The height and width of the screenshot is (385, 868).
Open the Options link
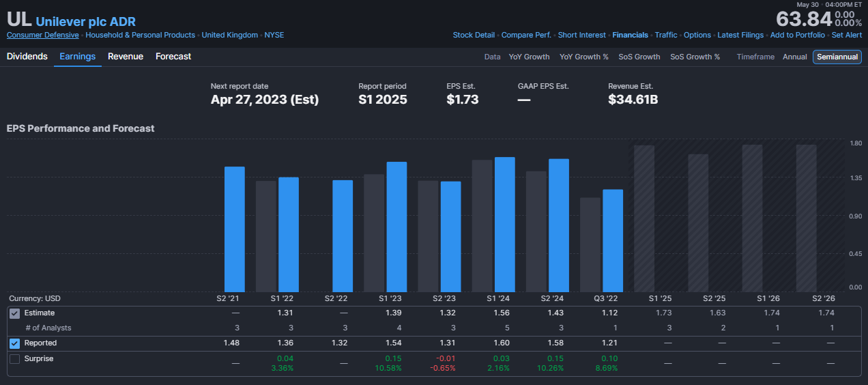pyautogui.click(x=697, y=35)
